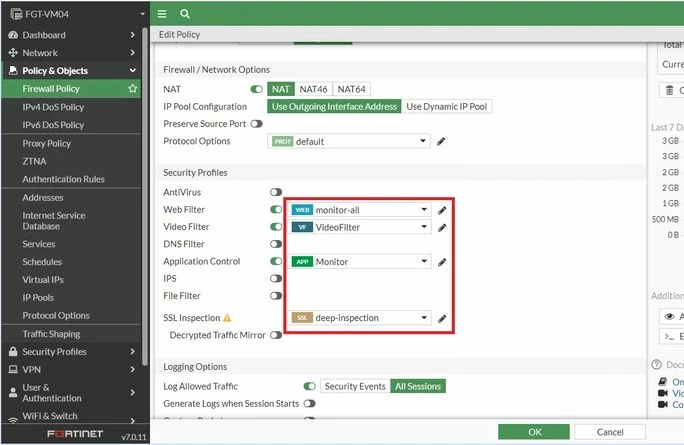This screenshot has width=684, height=445.
Task: Disable the Video Filter toggle
Action: 276,226
